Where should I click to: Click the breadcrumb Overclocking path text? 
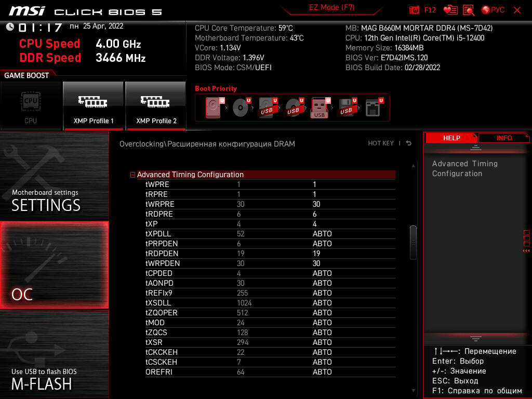pos(207,144)
